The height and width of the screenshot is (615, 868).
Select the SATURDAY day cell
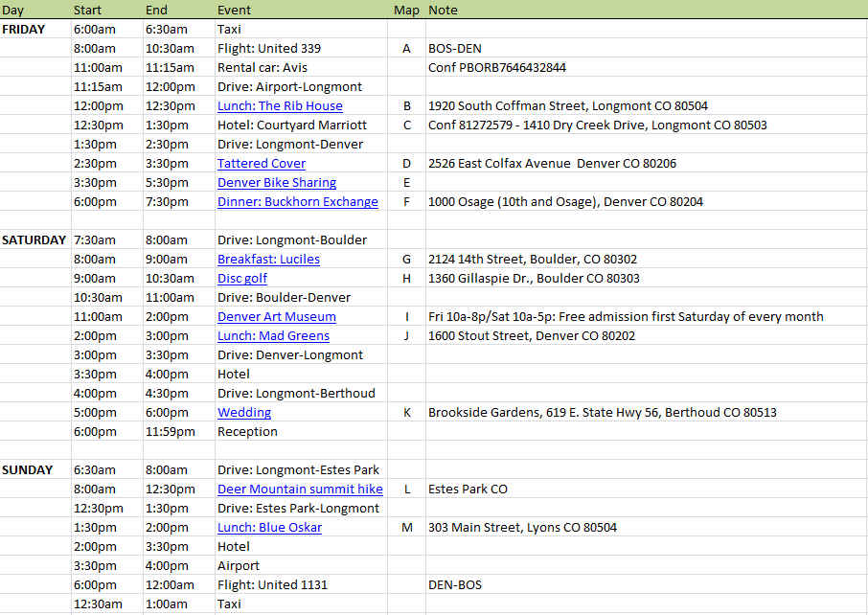(34, 240)
